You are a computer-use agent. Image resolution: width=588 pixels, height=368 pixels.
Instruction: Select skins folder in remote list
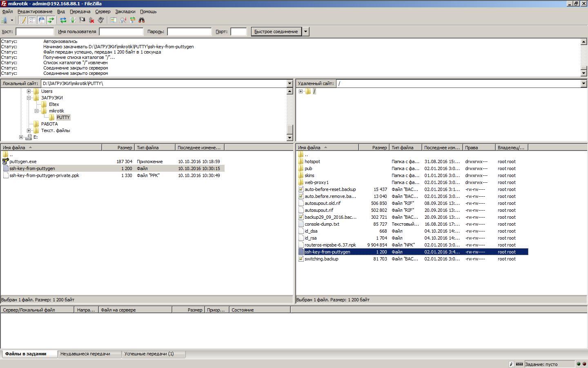[310, 175]
